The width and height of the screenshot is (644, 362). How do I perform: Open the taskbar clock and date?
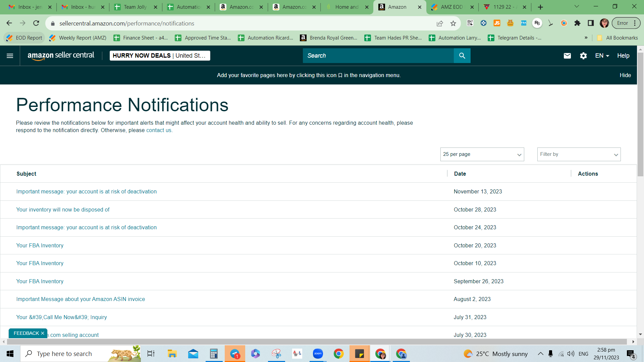(606, 354)
